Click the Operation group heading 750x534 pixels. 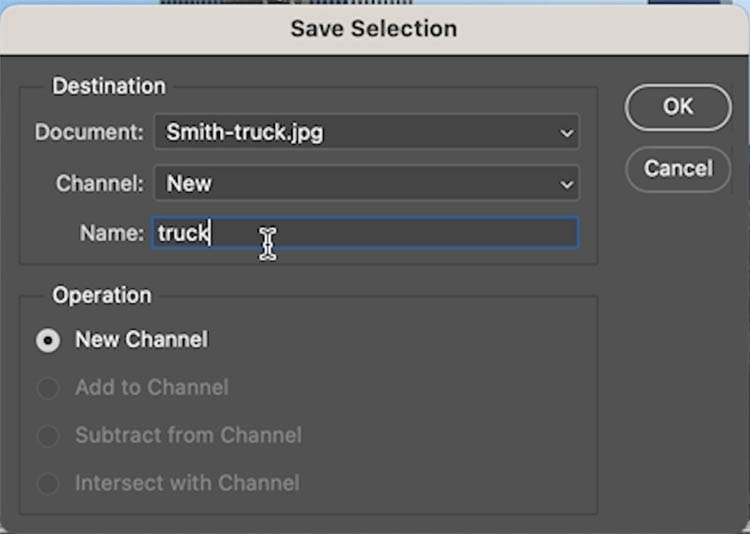point(102,295)
